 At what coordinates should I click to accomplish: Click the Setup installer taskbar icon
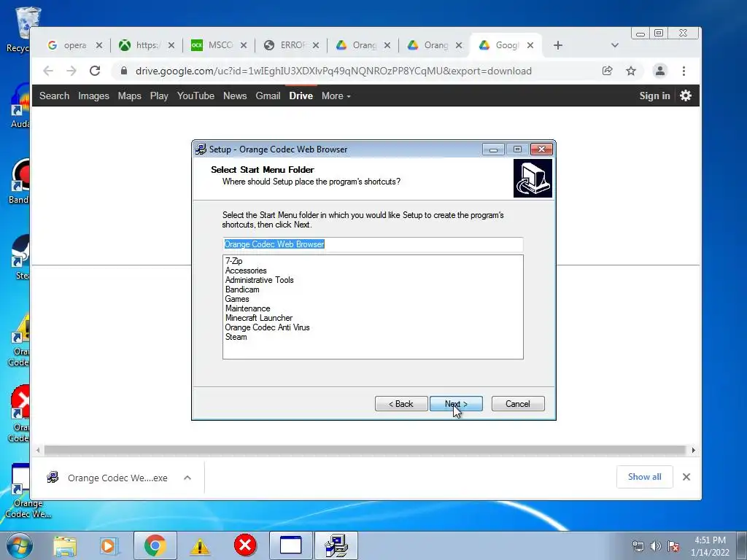click(336, 545)
